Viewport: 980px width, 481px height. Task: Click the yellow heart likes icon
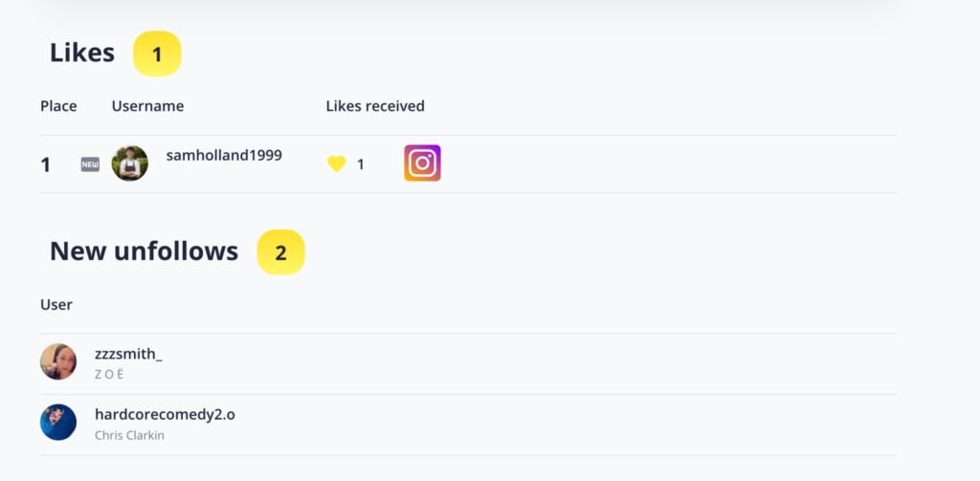(336, 164)
